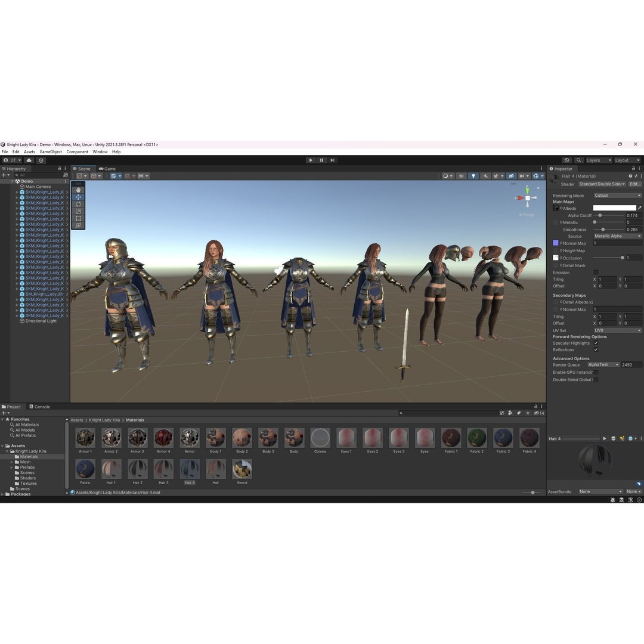Click the Pause button

321,160
